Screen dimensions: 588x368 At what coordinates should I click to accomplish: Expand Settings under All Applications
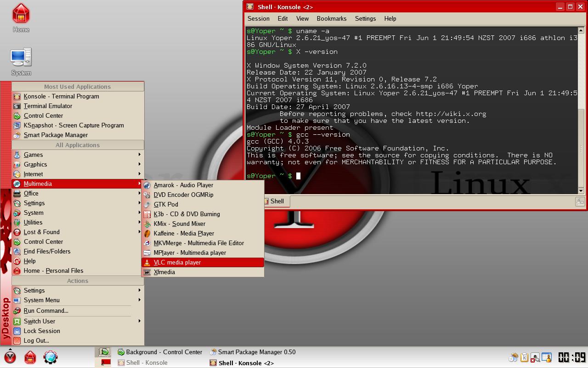click(x=78, y=203)
